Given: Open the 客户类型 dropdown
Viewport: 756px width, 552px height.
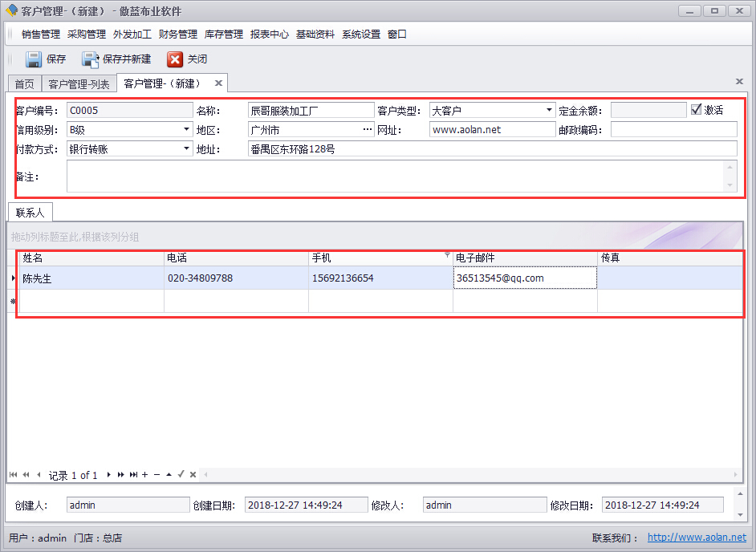Looking at the screenshot, I should pos(549,110).
